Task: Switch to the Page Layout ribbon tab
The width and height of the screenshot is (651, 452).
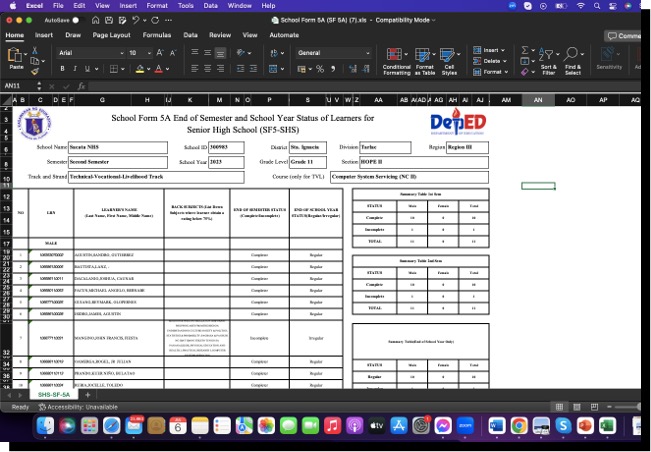Action: point(111,35)
